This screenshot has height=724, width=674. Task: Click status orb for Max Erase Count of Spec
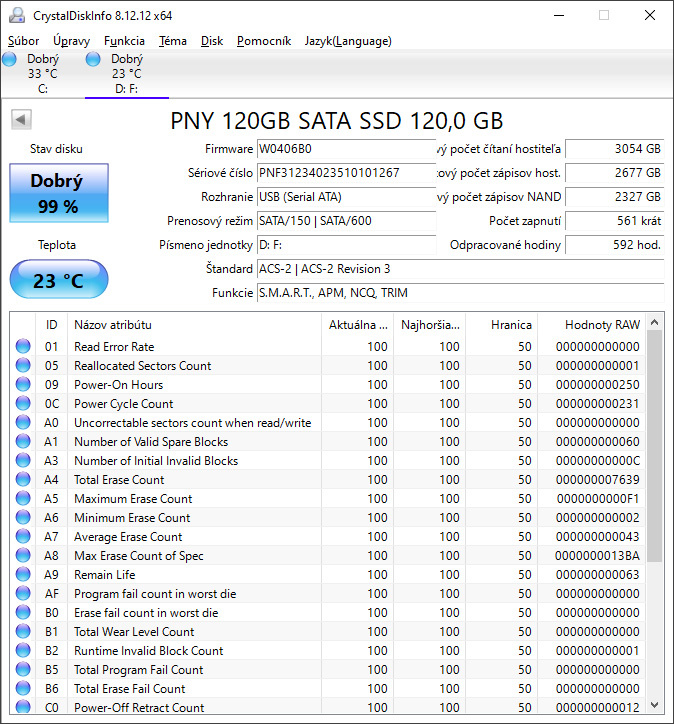click(x=23, y=555)
